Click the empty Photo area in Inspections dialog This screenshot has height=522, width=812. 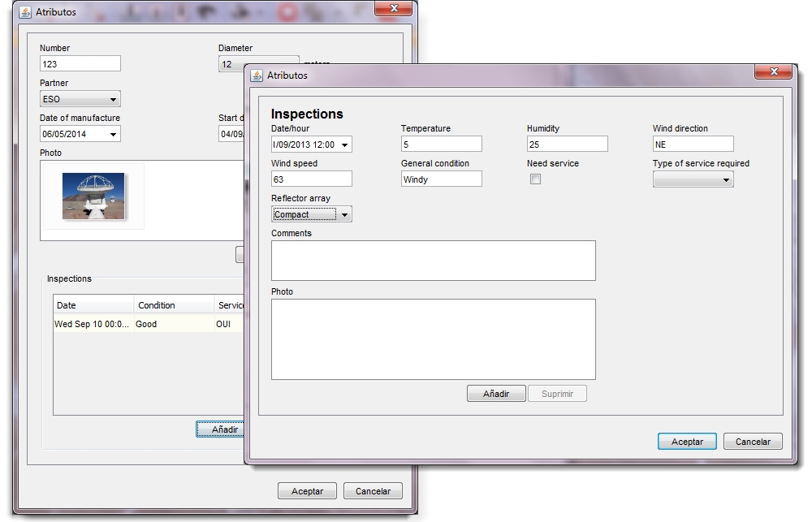coord(434,339)
